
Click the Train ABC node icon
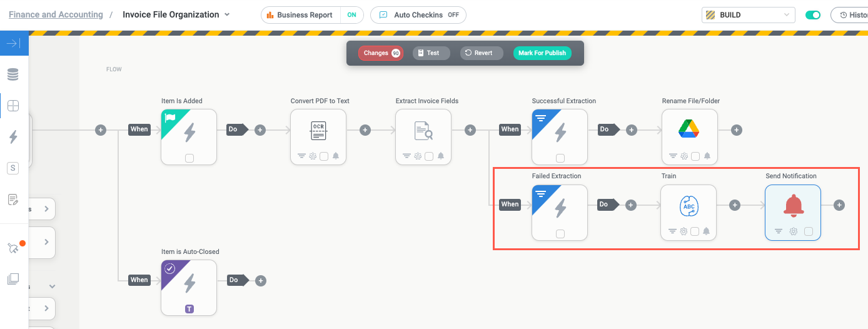[x=689, y=206]
